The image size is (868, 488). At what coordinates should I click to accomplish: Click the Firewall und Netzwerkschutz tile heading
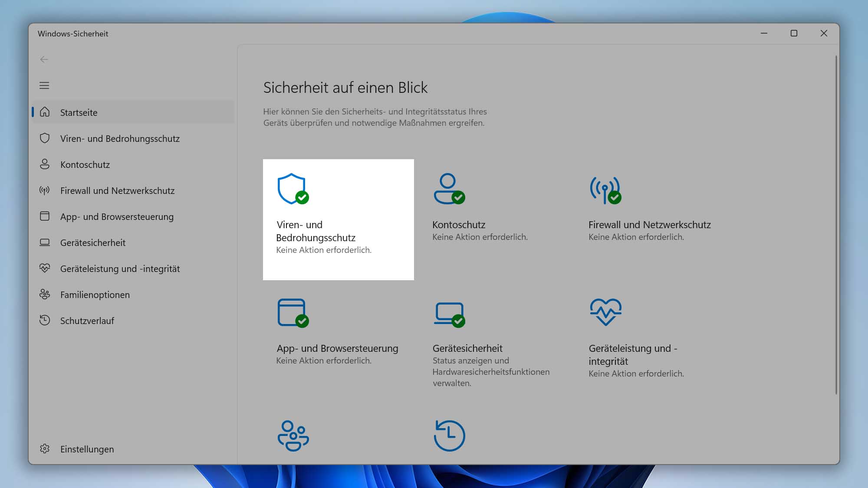[650, 225]
